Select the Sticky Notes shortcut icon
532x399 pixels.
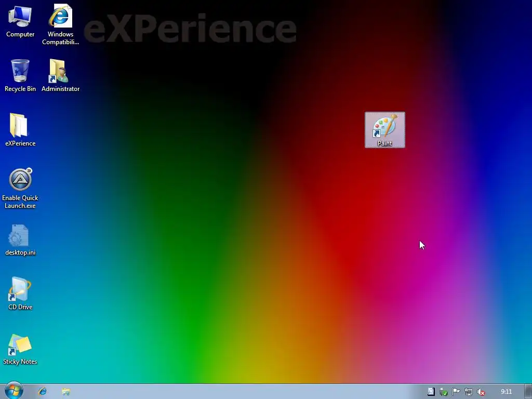[x=20, y=349]
